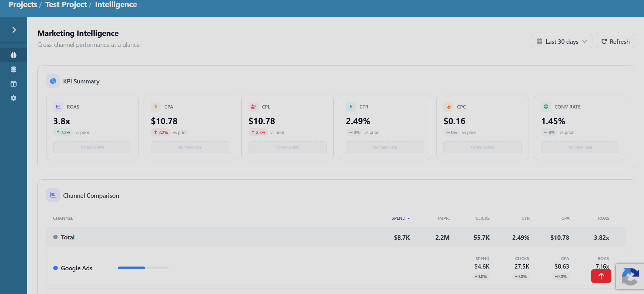
Task: Sort table by CPA column header
Action: [565, 218]
